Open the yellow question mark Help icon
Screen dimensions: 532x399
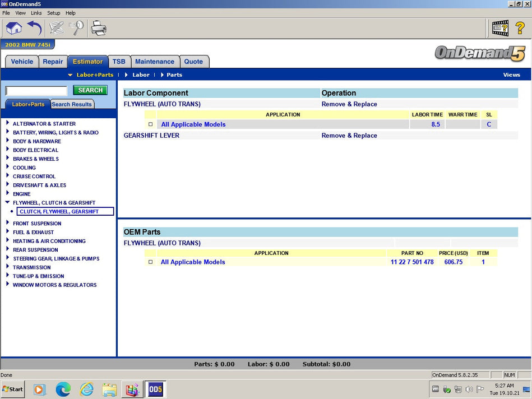pyautogui.click(x=520, y=27)
